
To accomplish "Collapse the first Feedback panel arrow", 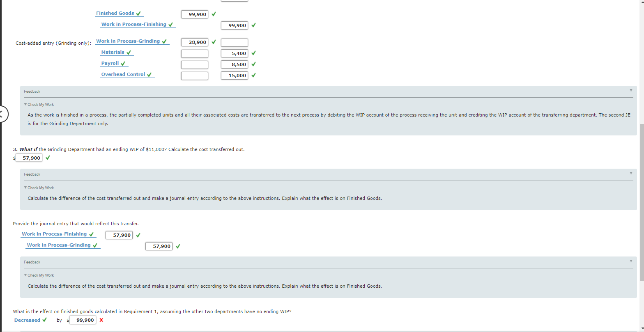I will (631, 90).
